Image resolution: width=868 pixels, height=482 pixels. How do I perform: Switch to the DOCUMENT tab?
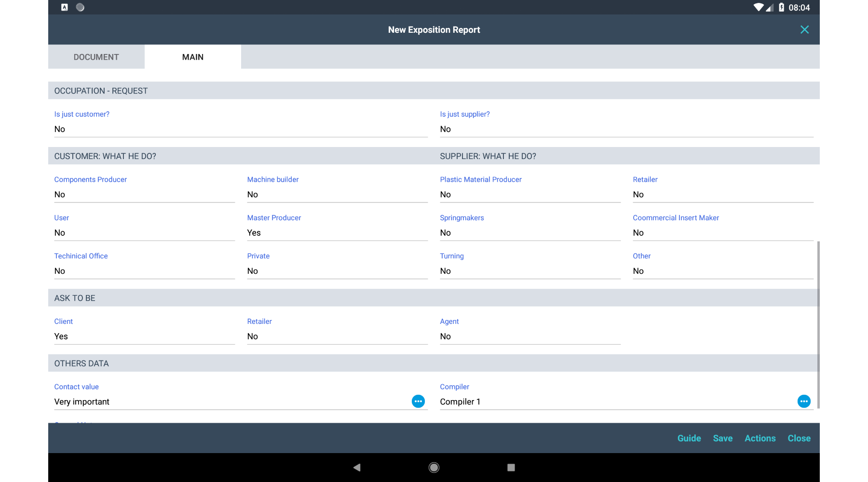96,57
